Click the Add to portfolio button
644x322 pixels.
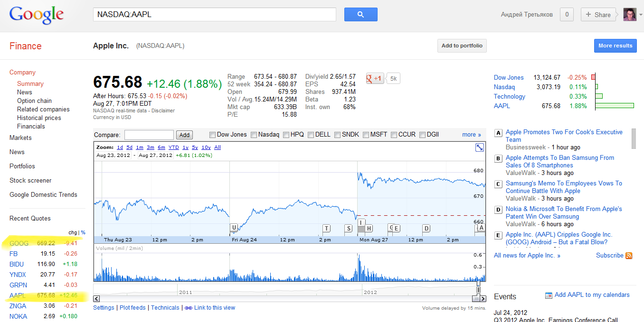pyautogui.click(x=462, y=46)
